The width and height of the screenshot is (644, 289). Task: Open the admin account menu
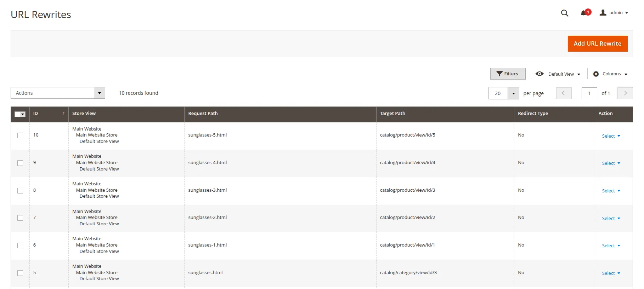pos(614,13)
